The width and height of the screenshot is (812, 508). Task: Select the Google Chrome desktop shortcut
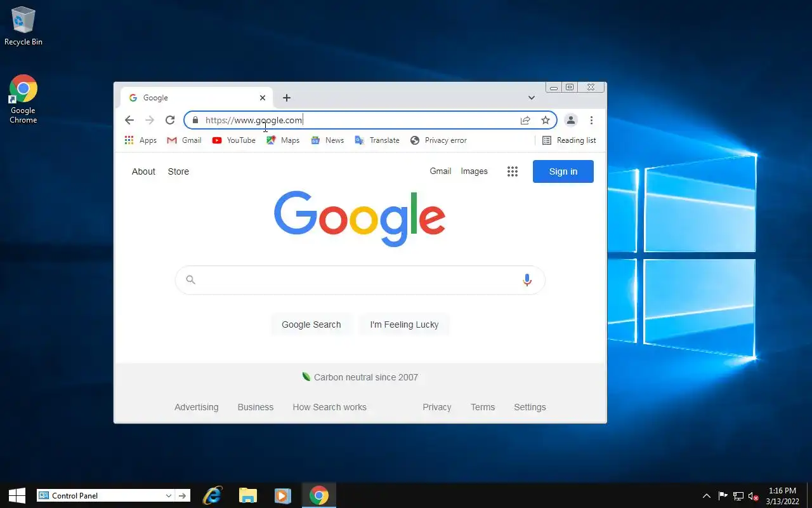[x=23, y=99]
